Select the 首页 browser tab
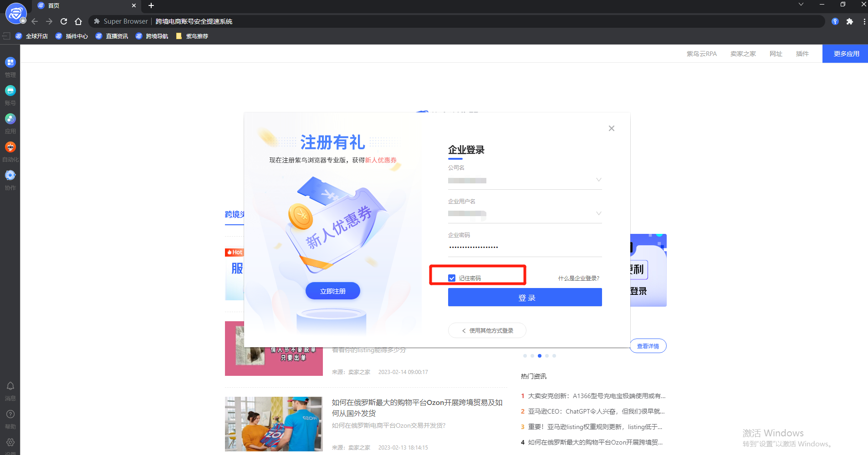This screenshot has height=455, width=868. [87, 5]
